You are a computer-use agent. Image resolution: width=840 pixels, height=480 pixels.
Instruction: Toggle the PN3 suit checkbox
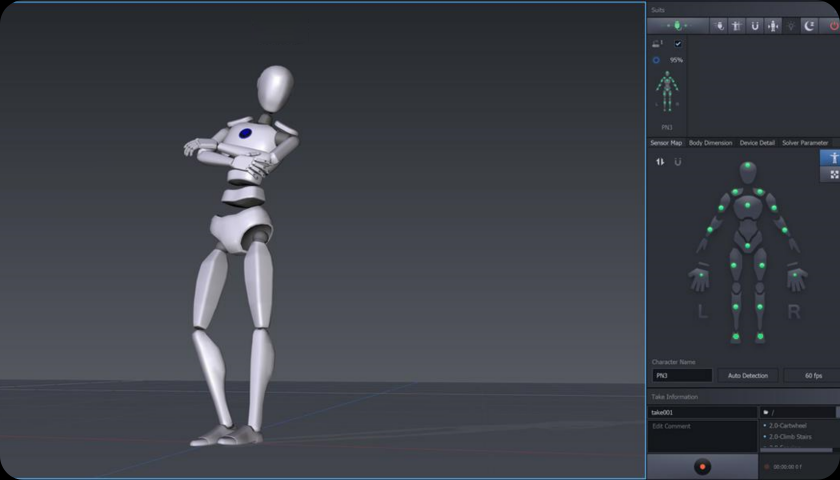tap(678, 44)
